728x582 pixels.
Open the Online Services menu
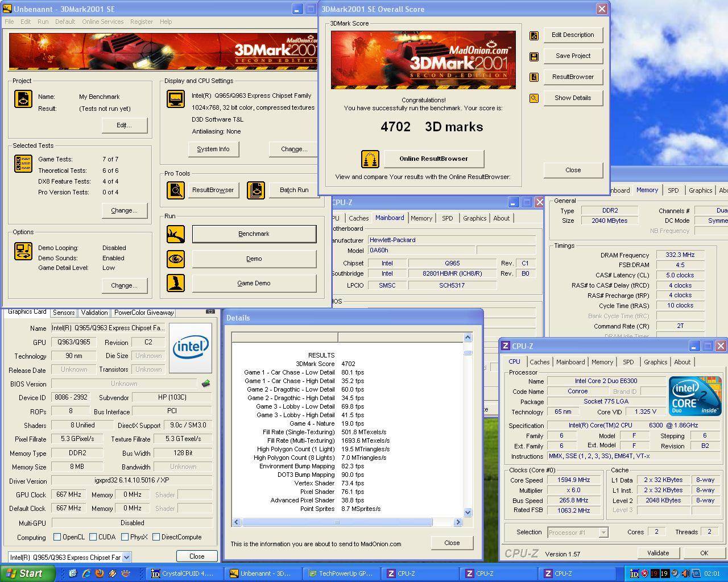click(x=102, y=22)
